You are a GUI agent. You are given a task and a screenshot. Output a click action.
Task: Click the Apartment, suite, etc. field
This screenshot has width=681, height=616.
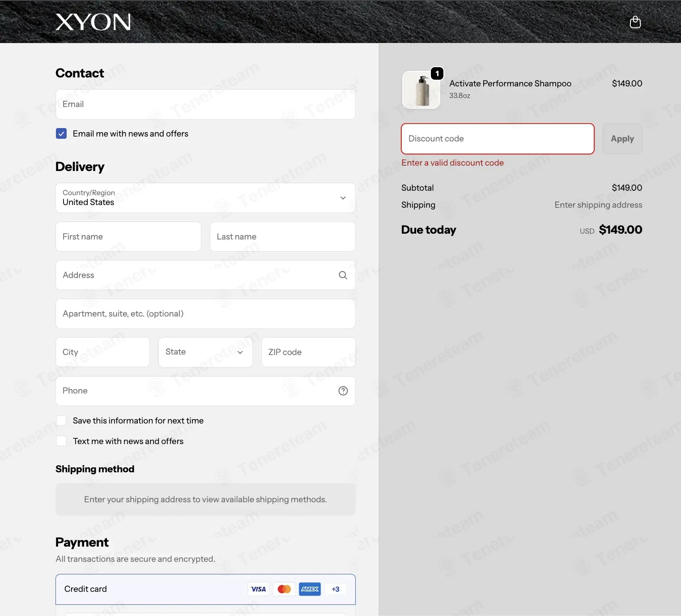coord(205,313)
